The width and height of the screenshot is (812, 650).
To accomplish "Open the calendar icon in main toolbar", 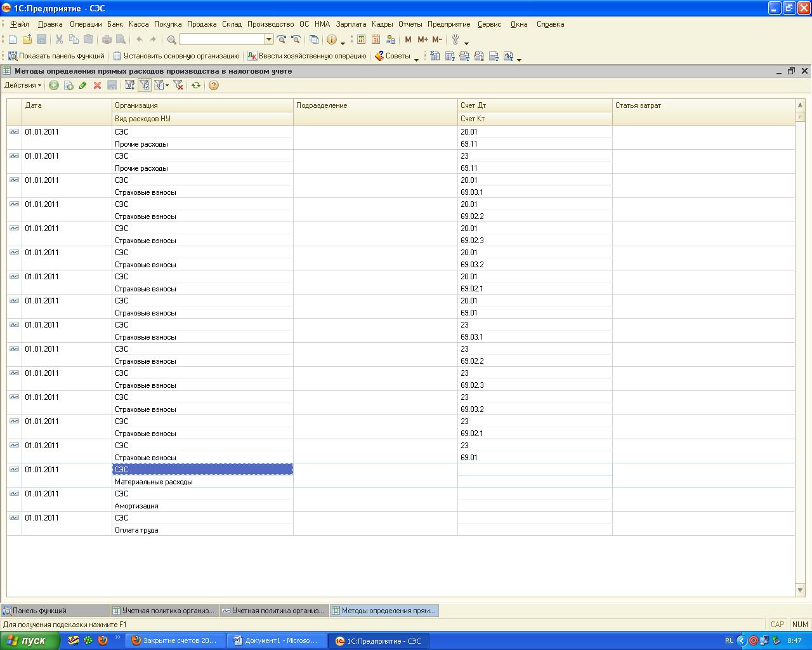I will pos(376,39).
